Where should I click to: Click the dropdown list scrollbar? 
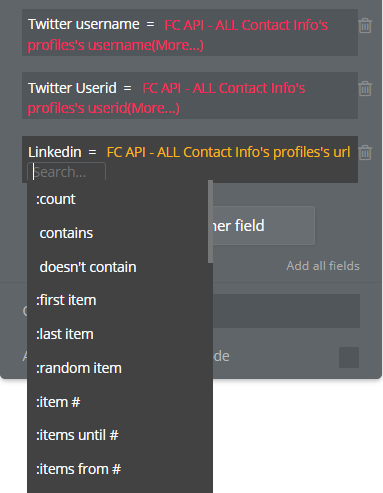(210, 222)
